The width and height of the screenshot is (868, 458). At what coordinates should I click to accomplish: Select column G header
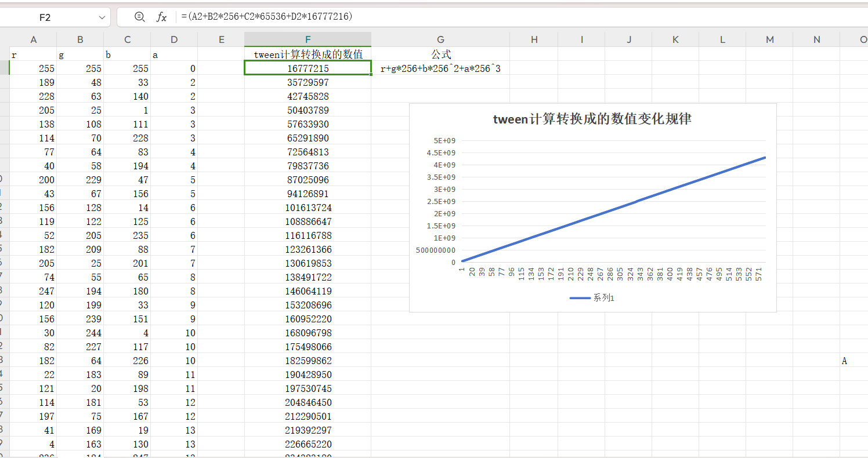click(440, 39)
